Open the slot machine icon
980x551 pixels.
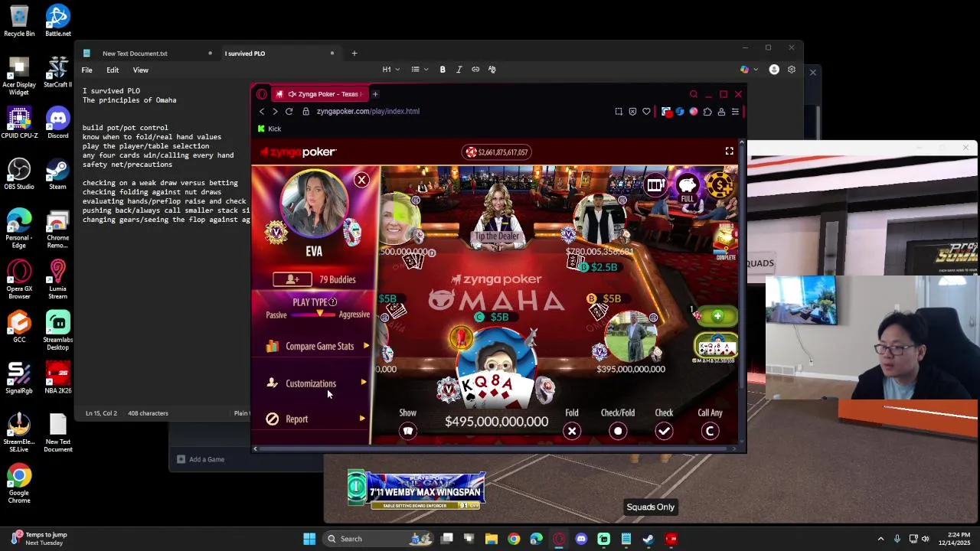(x=655, y=184)
